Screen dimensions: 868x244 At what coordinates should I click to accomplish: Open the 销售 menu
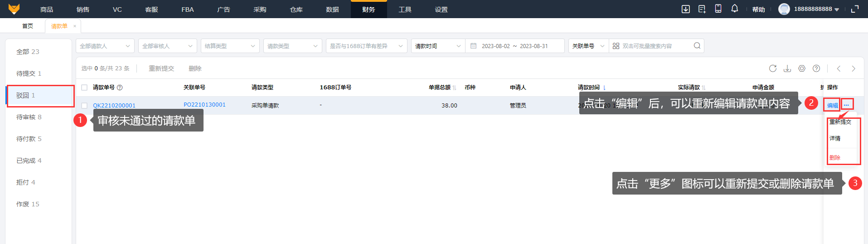click(83, 9)
